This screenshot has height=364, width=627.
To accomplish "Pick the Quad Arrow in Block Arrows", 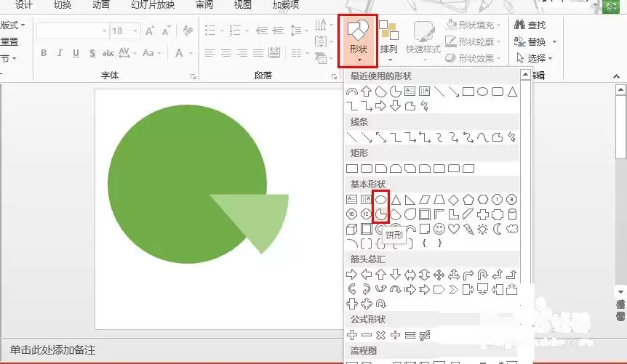I will (439, 275).
